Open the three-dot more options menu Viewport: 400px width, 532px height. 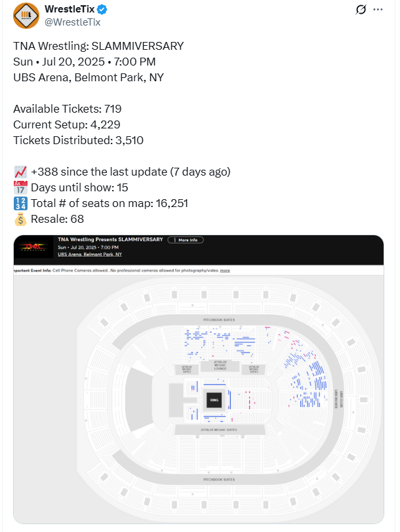pos(378,10)
